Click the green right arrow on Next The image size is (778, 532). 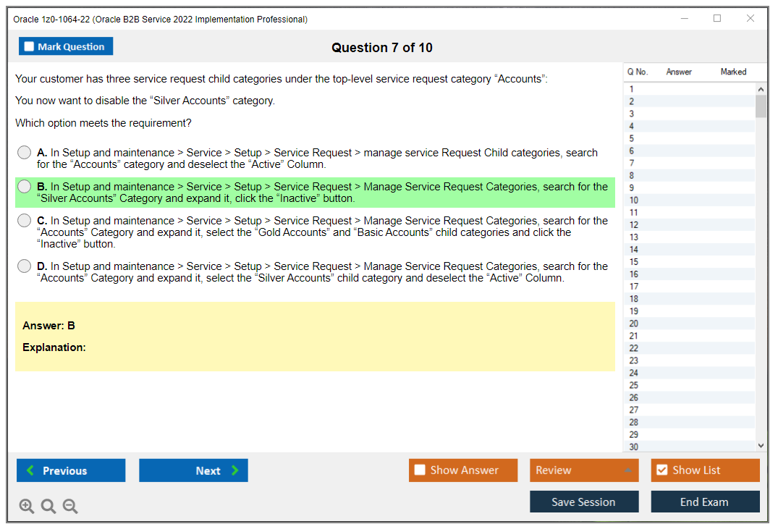point(235,470)
